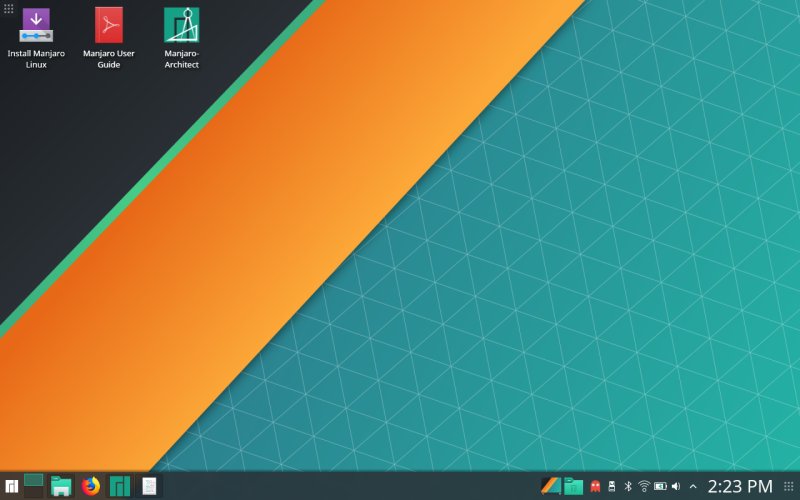800x500 pixels.
Task: Expand hidden system tray icons arrow
Action: click(693, 486)
